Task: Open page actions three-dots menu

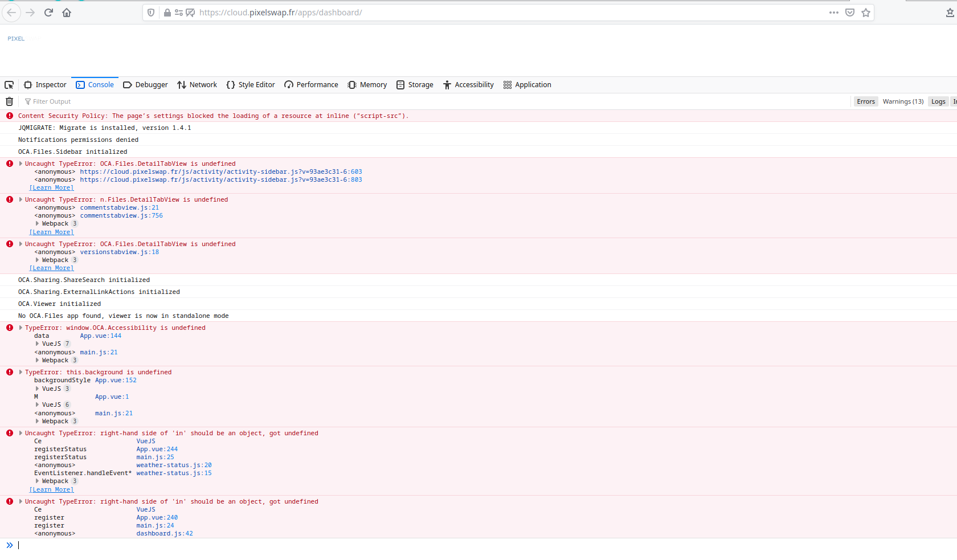Action: (834, 13)
